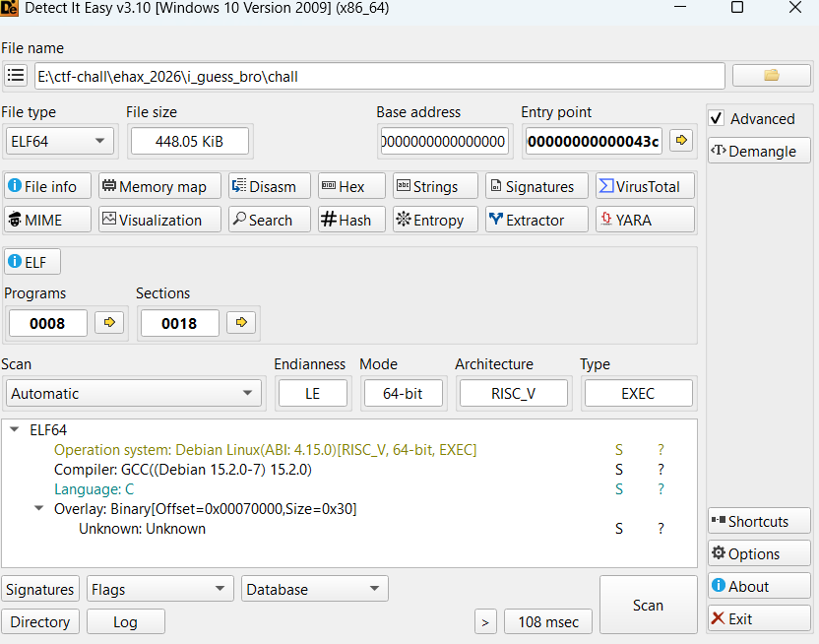Open the File type ELF64 dropdown
The image size is (819, 644).
(58, 142)
